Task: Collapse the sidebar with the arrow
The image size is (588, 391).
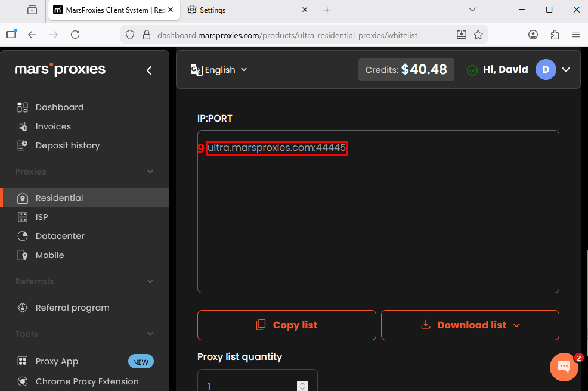Action: 149,70
